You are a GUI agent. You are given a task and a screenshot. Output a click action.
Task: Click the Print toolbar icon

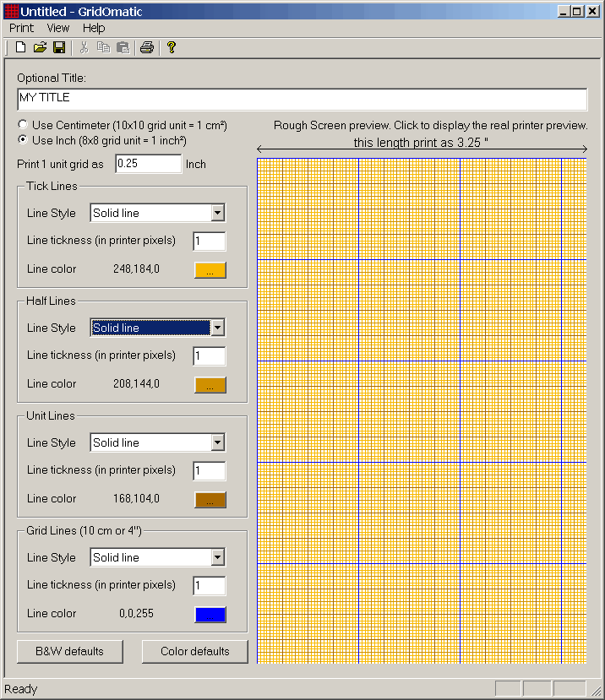point(147,47)
